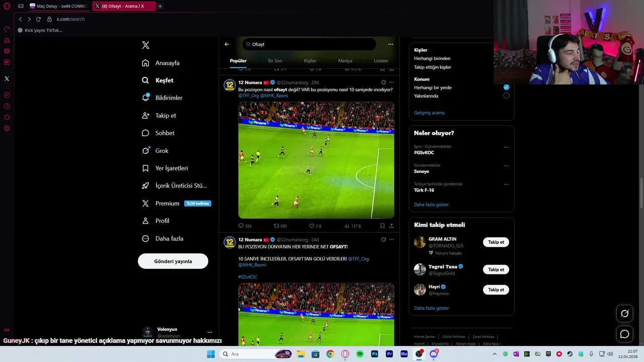The width and height of the screenshot is (644, 362).
Task: Switch to En Son tab
Action: pos(275,61)
